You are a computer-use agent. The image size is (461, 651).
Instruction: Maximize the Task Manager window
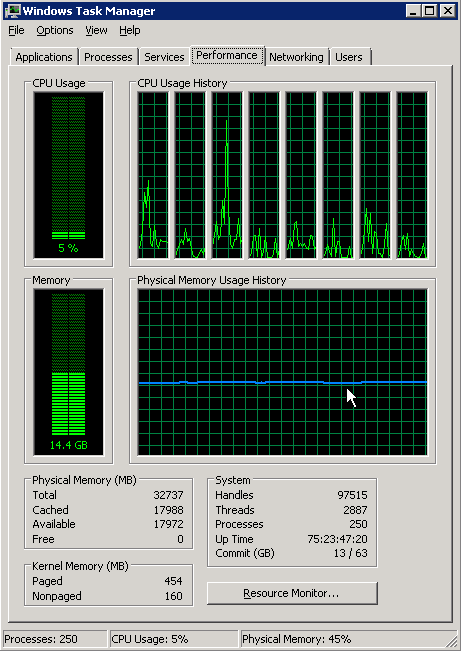click(429, 11)
